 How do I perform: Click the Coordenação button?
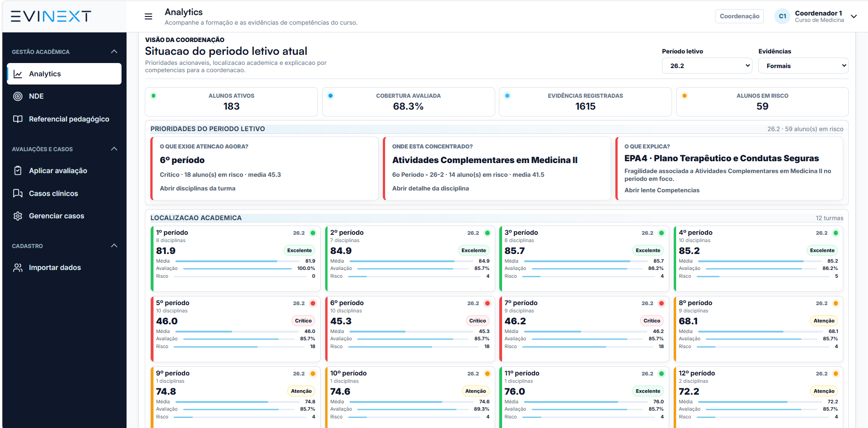(x=739, y=16)
